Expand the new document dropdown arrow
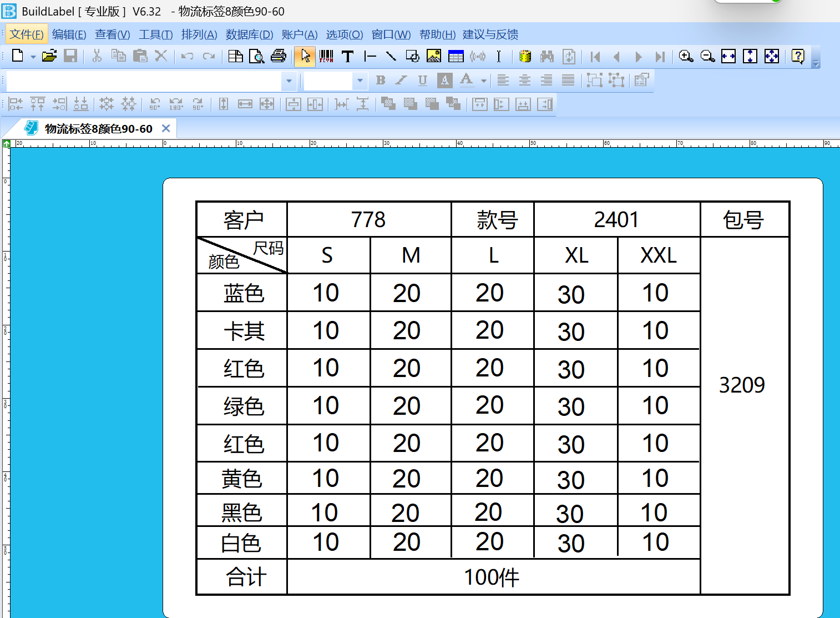The width and height of the screenshot is (840, 618). click(x=33, y=57)
